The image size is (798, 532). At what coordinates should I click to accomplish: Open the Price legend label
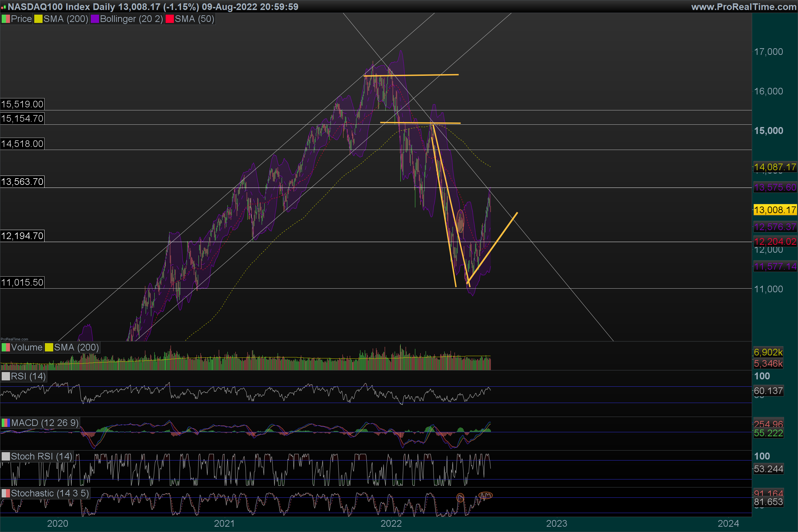click(21, 19)
